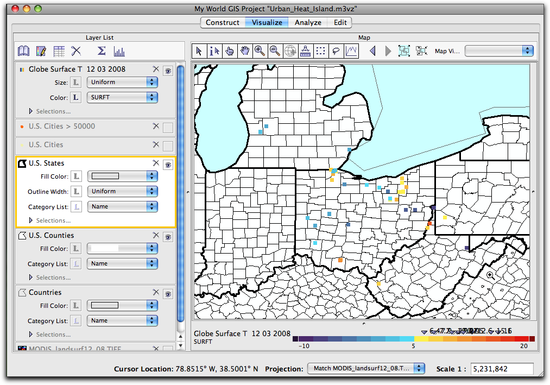Remove the U.S. Cities > 50000 layer
This screenshot has height=385, width=550.
tap(156, 126)
